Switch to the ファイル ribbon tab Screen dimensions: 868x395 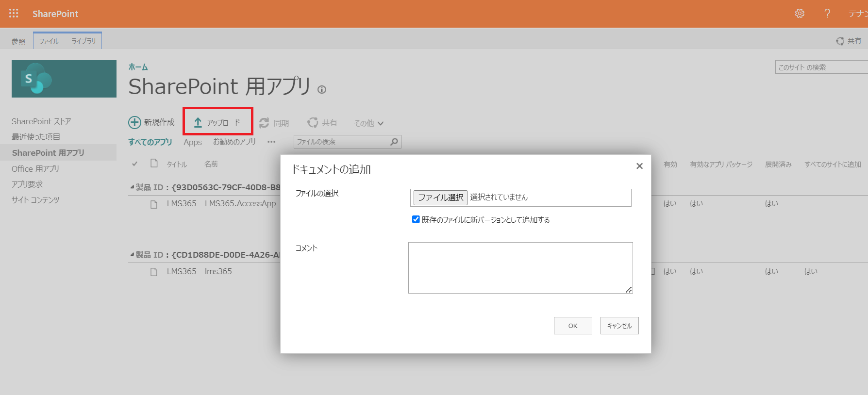coord(49,41)
